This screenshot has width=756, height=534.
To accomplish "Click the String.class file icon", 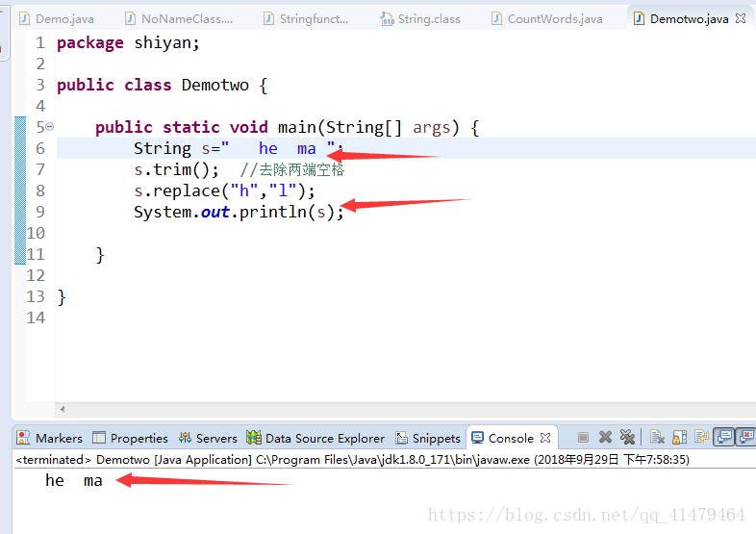I will (387, 19).
